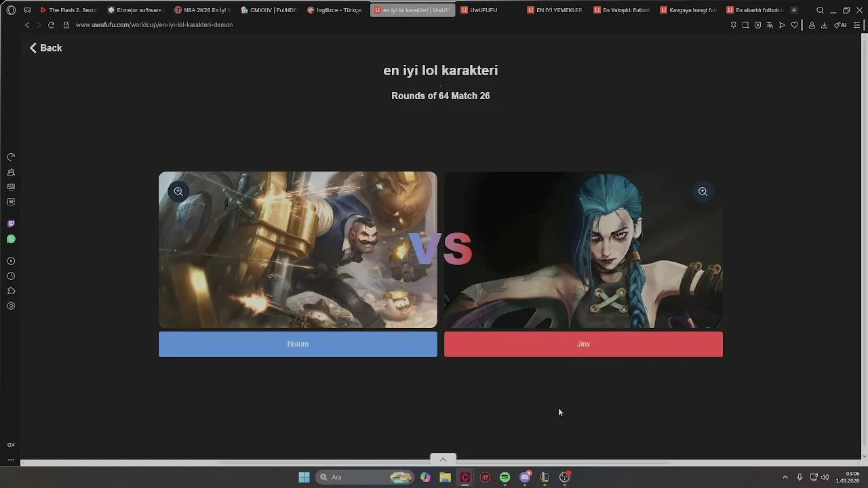This screenshot has width=868, height=488.
Task: Open Discord from taskbar
Action: click(525, 477)
